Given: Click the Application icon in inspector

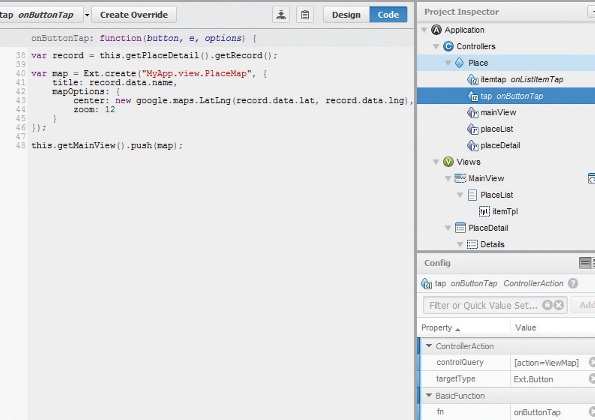Looking at the screenshot, I should (436, 30).
